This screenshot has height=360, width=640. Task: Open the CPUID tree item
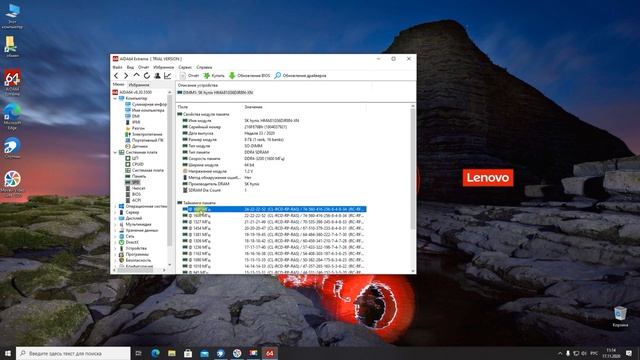pos(134,164)
